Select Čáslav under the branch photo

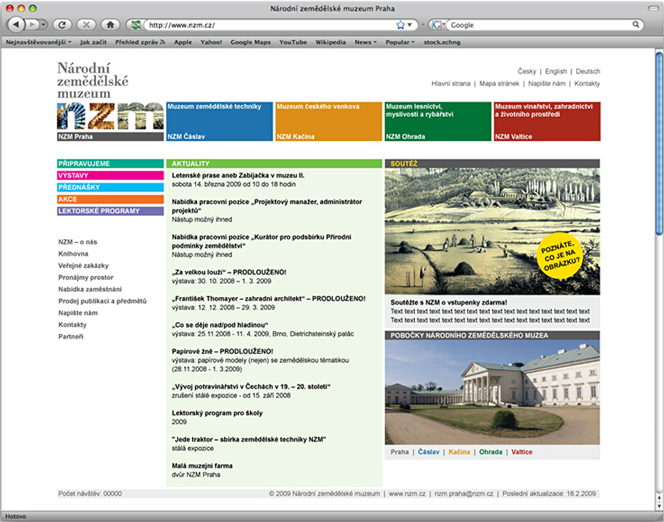pos(429,452)
